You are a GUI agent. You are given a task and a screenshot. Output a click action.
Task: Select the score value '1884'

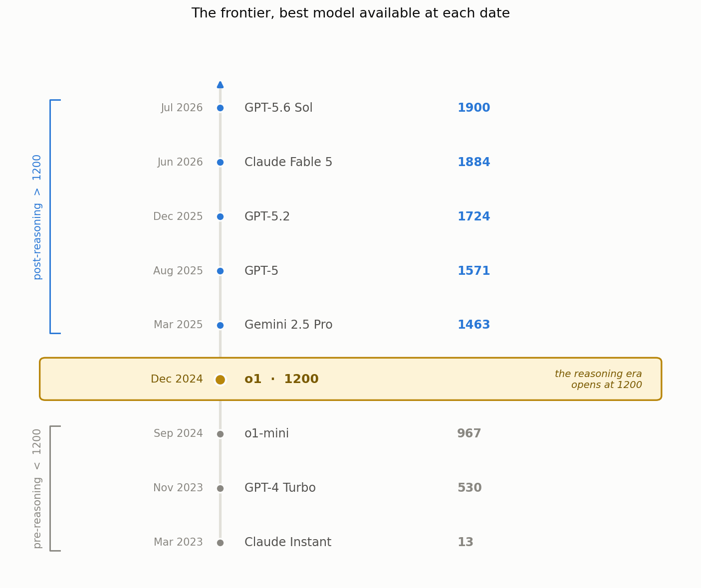point(474,163)
